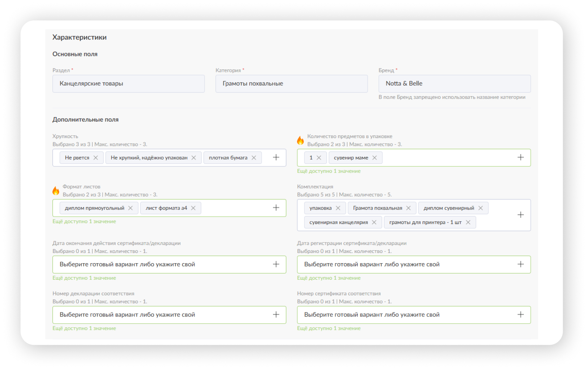Remove the 'упаковка' tag

(x=338, y=208)
